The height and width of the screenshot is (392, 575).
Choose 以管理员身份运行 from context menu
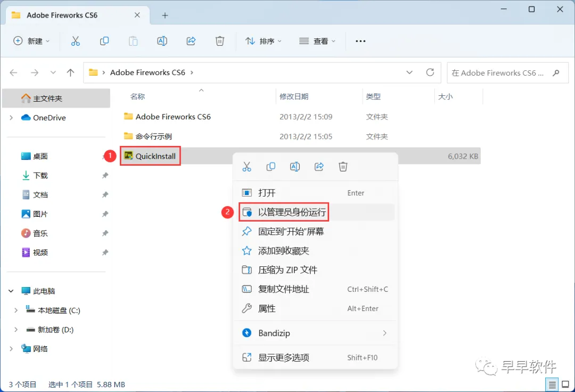[x=315, y=212]
